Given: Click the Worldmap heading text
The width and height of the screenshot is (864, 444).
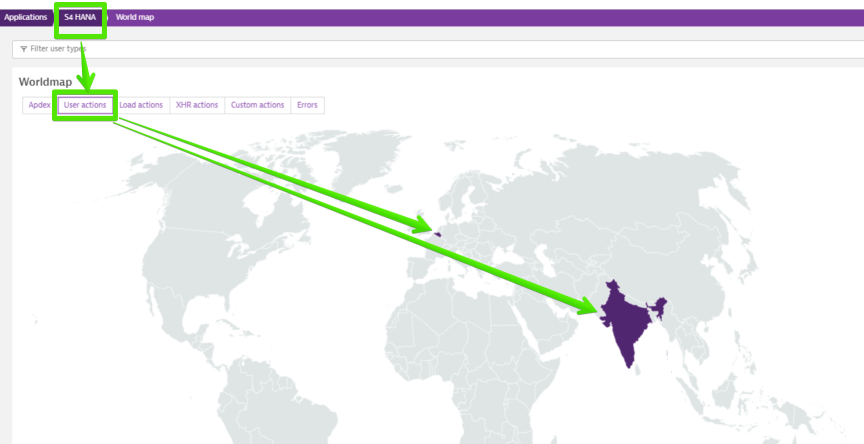Looking at the screenshot, I should point(45,82).
